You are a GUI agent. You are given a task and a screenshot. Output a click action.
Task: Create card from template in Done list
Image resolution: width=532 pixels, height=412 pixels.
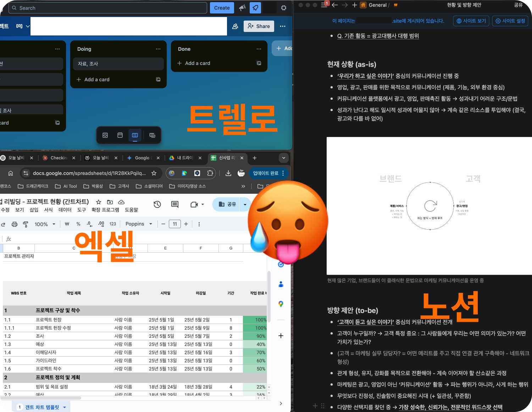259,63
